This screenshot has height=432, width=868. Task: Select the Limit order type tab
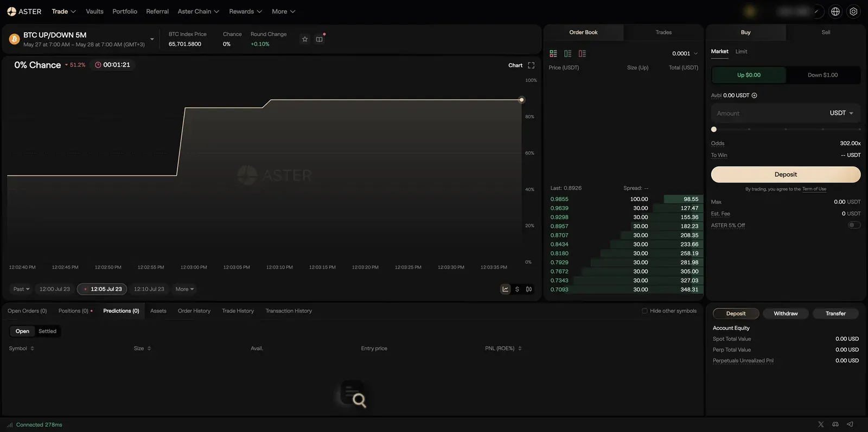(x=741, y=52)
